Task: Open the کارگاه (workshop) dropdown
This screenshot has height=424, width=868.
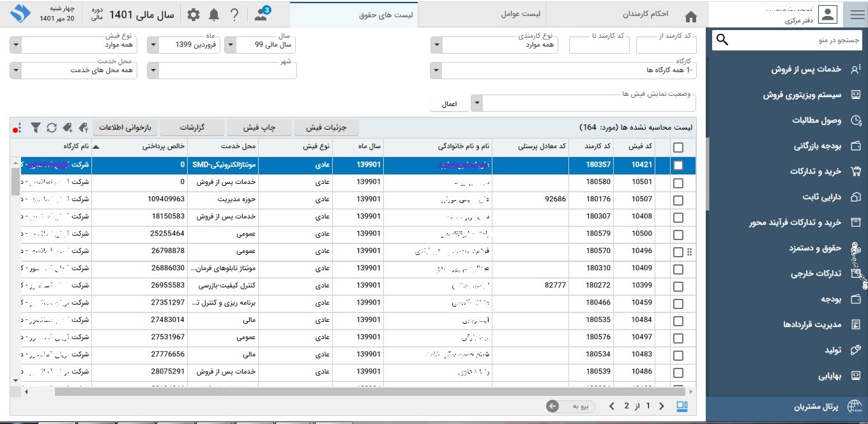Action: [x=435, y=70]
